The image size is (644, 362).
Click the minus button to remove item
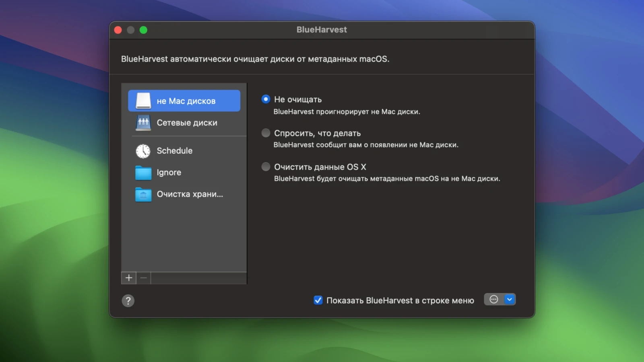(143, 278)
